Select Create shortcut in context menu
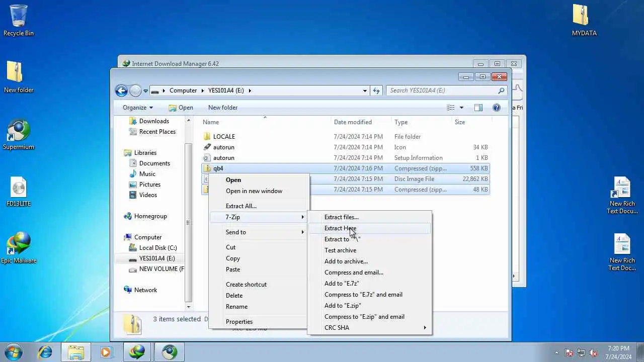This screenshot has width=644, height=362. pyautogui.click(x=259, y=285)
